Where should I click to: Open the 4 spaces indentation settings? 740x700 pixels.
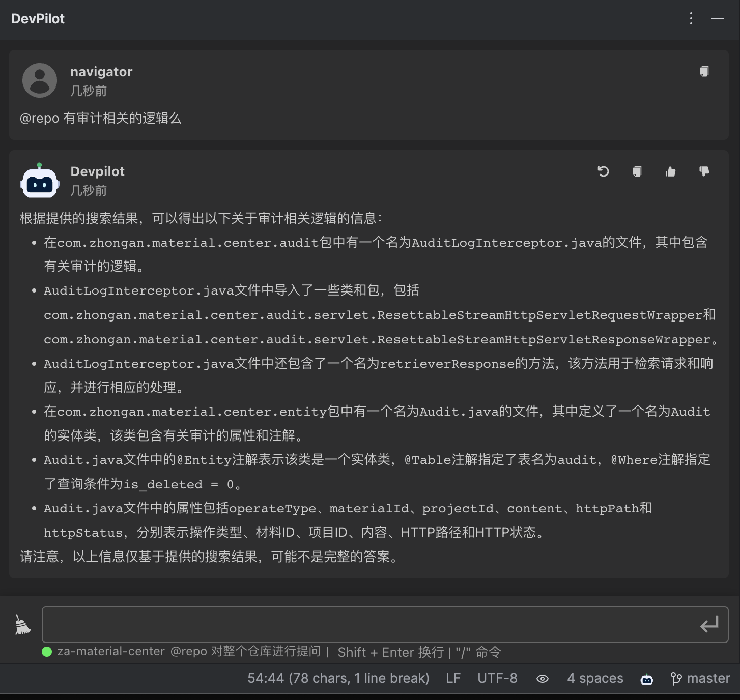click(x=595, y=678)
